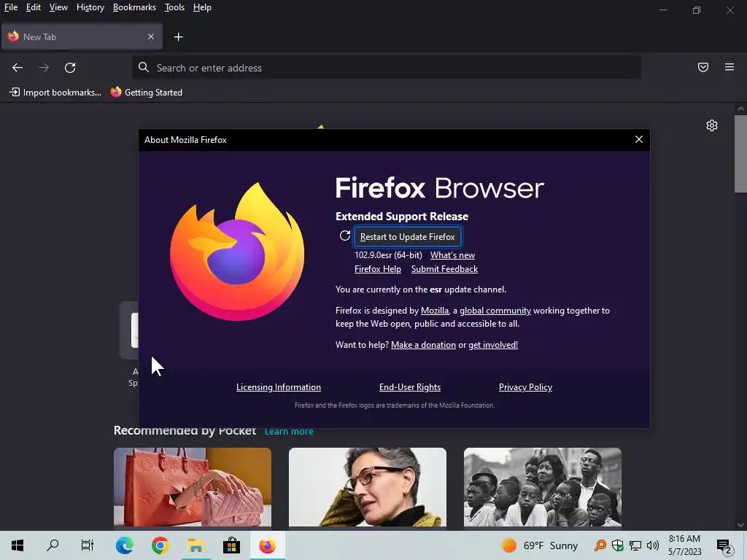This screenshot has height=560, width=747.
Task: Follow the Mozilla link
Action: tap(435, 311)
